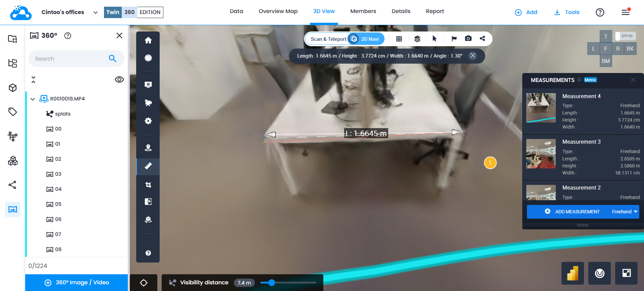Open the hamburger menu with notification
644x291 pixels.
(x=626, y=12)
